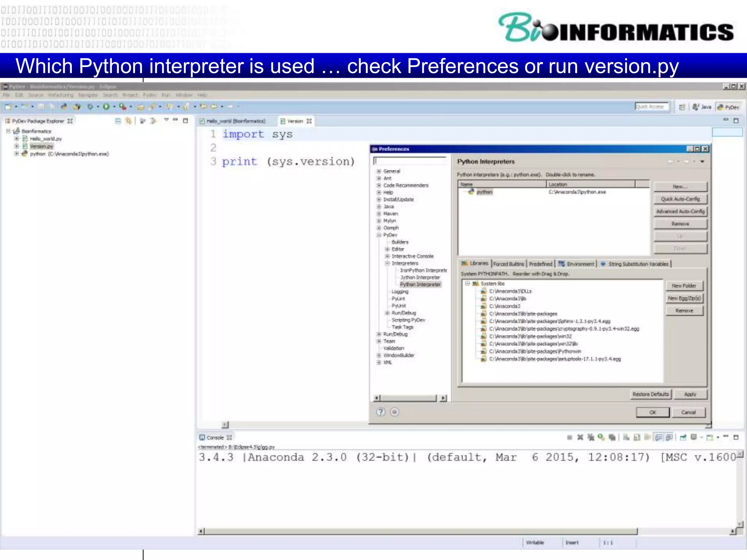Screen dimensions: 747x560
Task: Click the Run external tools icon
Action: (x=123, y=106)
